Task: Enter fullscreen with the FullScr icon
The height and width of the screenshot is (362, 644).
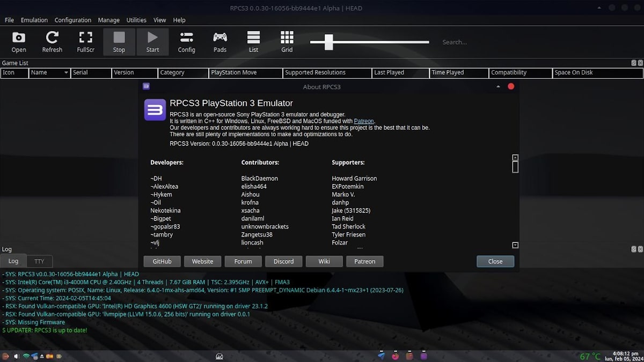Action: click(85, 42)
